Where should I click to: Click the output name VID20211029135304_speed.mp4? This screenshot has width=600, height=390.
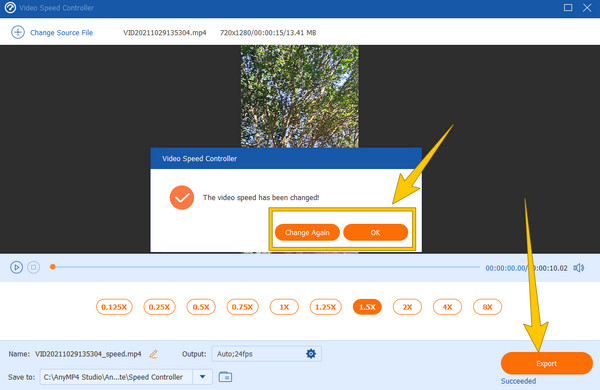(88, 354)
